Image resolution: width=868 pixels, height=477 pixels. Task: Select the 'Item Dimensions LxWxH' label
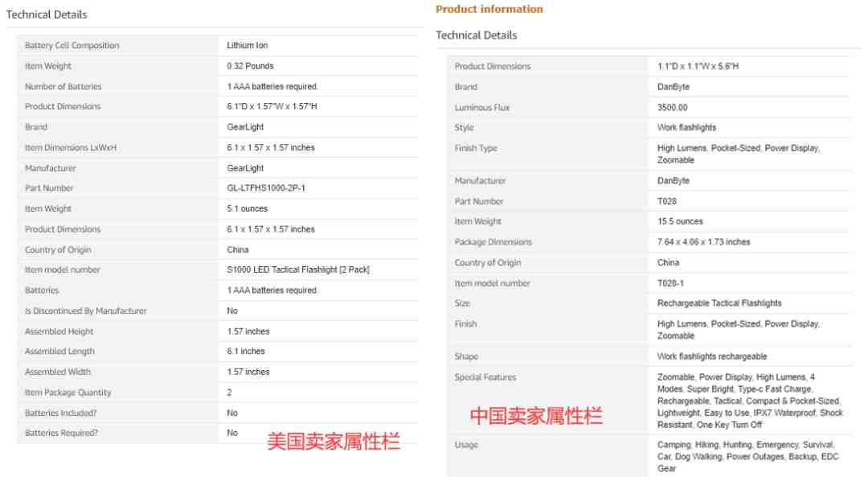pos(70,147)
